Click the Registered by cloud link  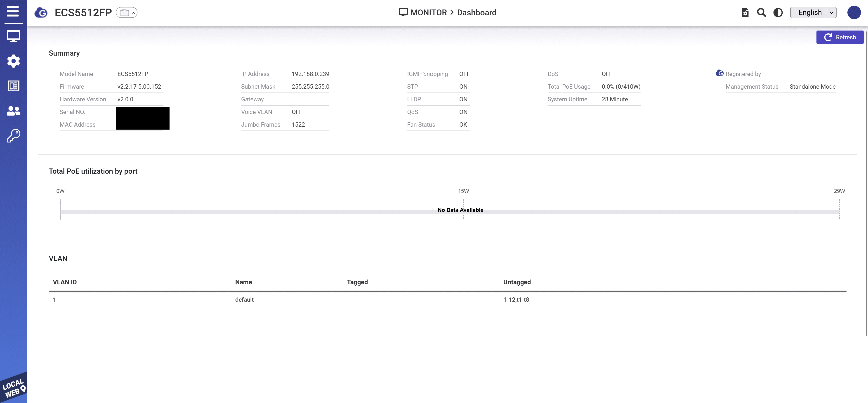[x=743, y=74]
